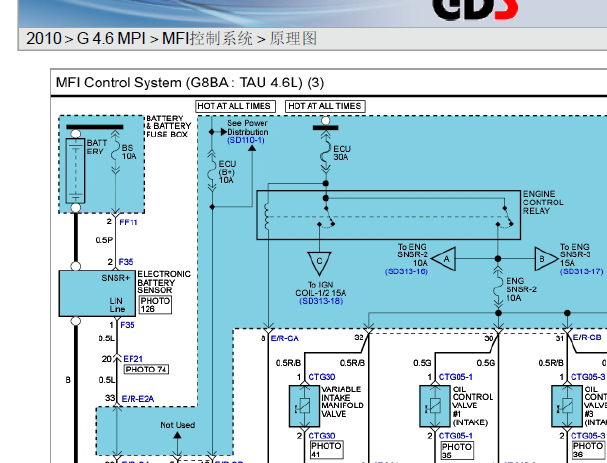Click the To ENG SNSR-2 10A text beside A
The width and height of the screenshot is (607, 463).
pyautogui.click(x=412, y=255)
